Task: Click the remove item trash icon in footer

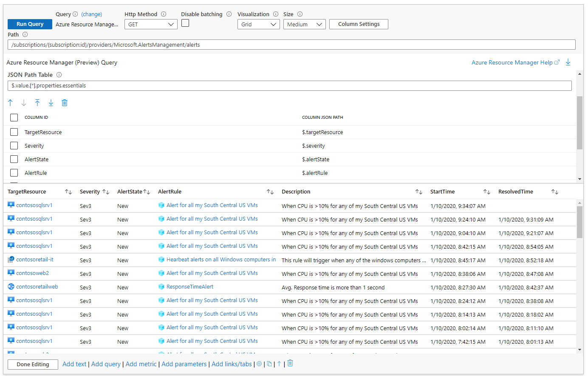Action: (290, 363)
